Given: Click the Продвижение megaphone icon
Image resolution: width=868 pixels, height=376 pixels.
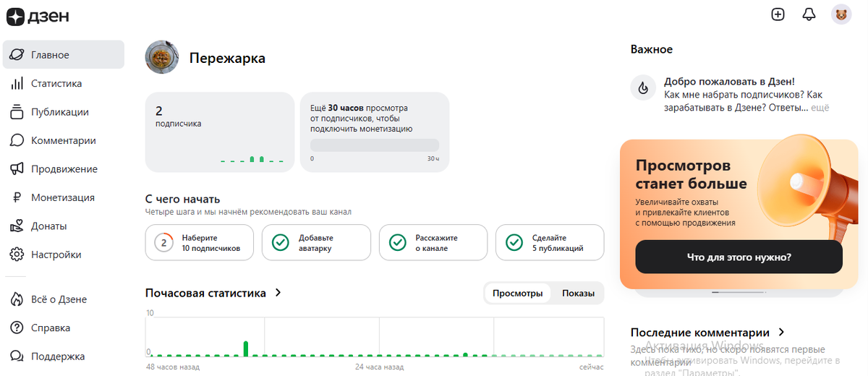Looking at the screenshot, I should [17, 169].
